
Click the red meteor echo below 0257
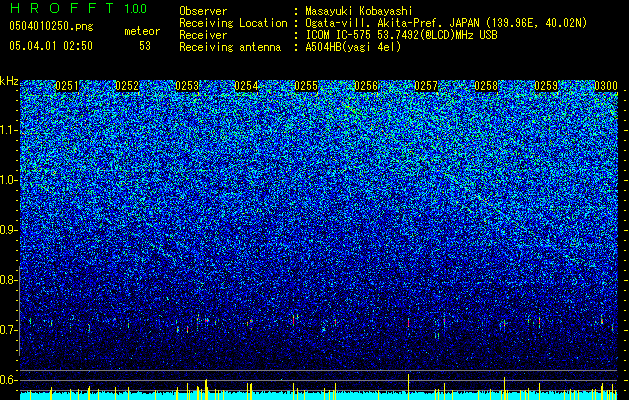point(408,322)
